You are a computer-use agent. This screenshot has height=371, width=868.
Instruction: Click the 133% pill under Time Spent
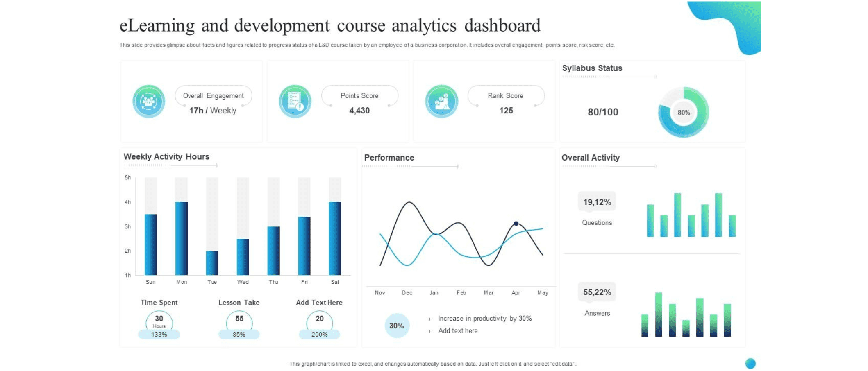point(159,335)
